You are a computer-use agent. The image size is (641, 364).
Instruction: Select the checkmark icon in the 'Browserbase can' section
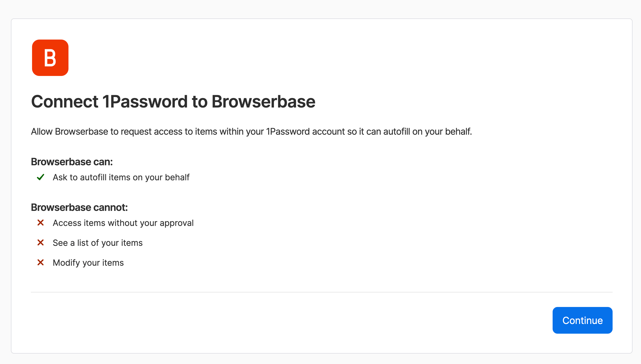point(41,177)
